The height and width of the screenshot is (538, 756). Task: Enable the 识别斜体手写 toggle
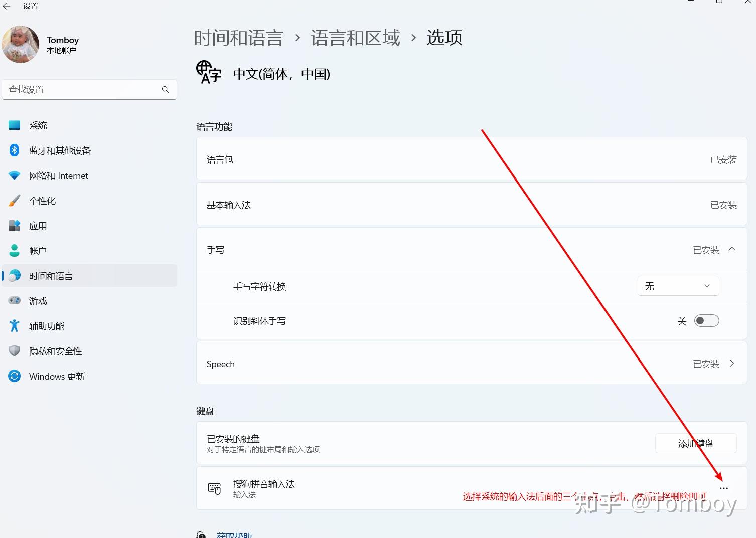tap(706, 320)
